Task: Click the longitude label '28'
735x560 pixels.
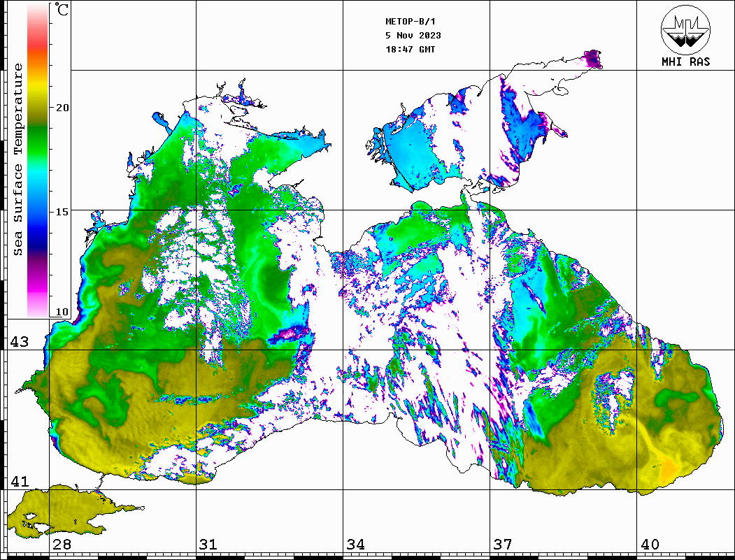Action: click(62, 544)
